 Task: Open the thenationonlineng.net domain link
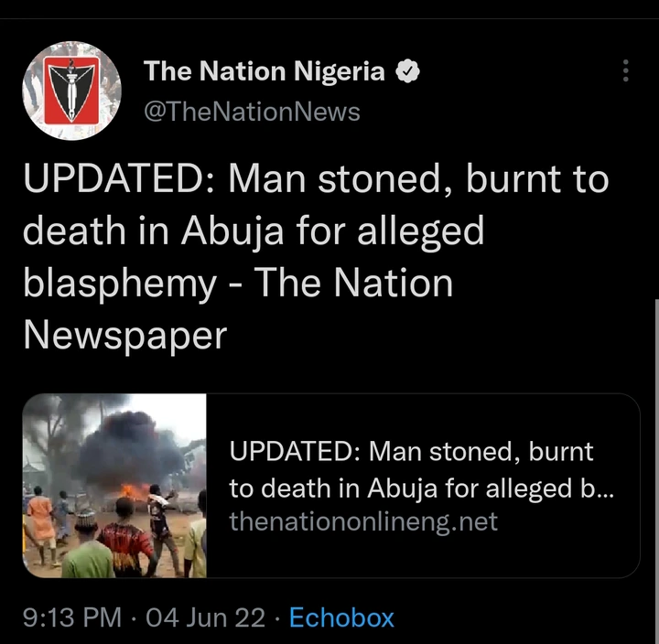pos(363,521)
